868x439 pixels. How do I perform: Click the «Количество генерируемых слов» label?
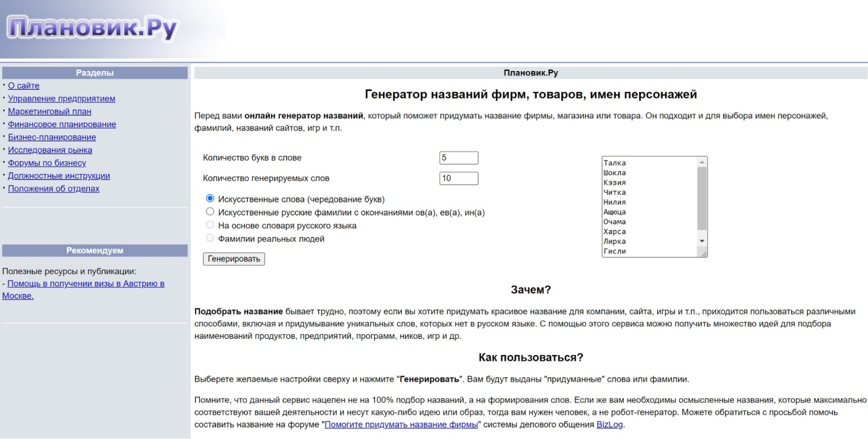[x=266, y=178]
